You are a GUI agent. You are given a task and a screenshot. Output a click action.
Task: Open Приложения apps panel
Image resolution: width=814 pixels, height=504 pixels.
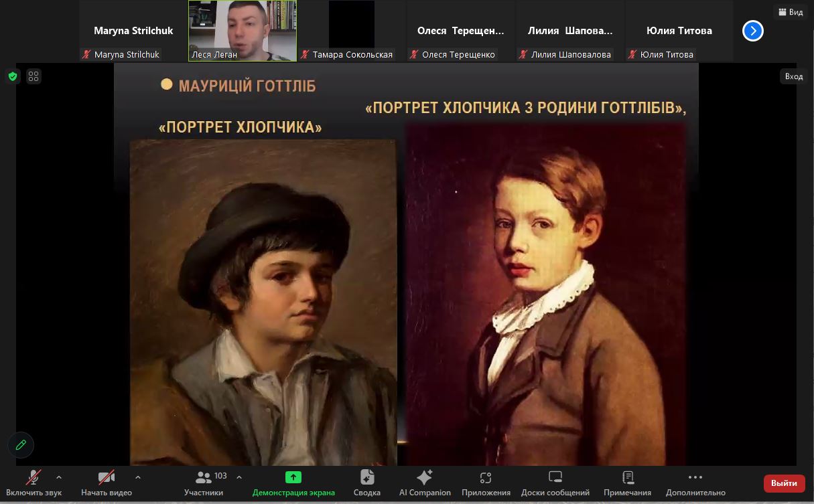(486, 483)
